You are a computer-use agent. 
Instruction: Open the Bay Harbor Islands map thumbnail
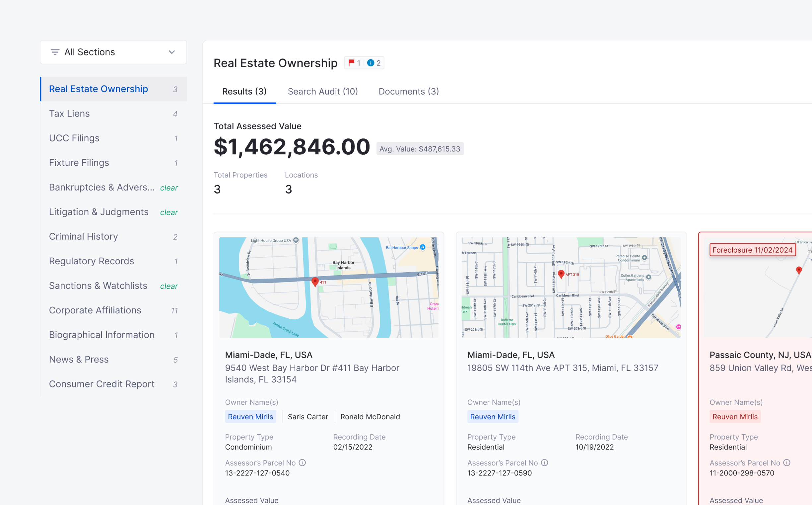tap(329, 288)
